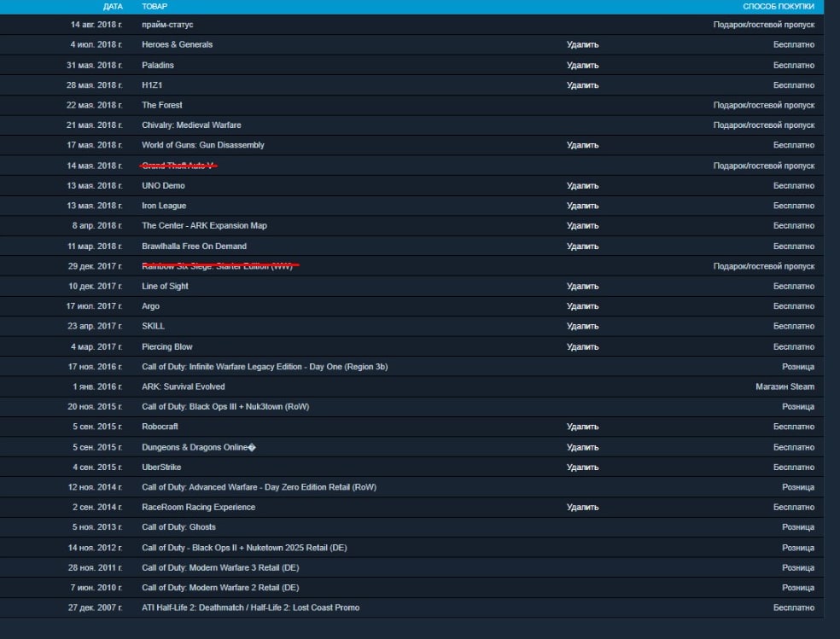840x639 pixels.
Task: Remove Piercing Blow license
Action: [x=582, y=346]
